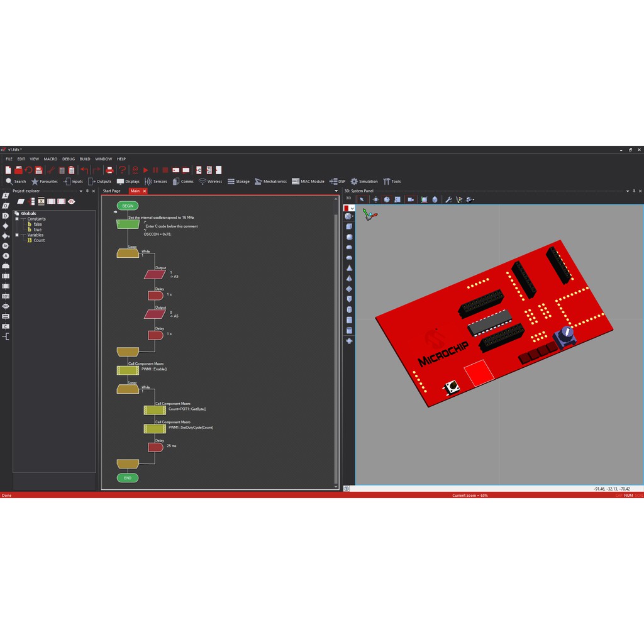Click the Save file icon in toolbar
This screenshot has width=644, height=644.
click(38, 170)
